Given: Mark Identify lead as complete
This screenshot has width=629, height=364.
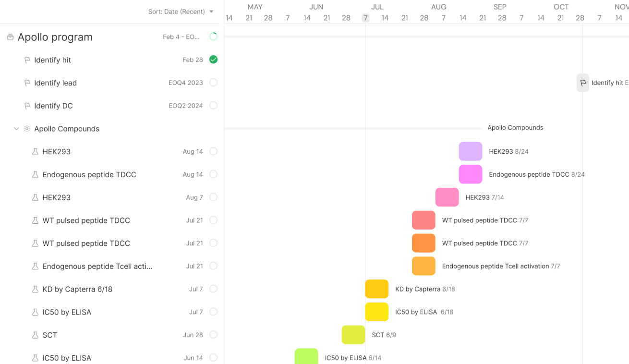Looking at the screenshot, I should 214,83.
